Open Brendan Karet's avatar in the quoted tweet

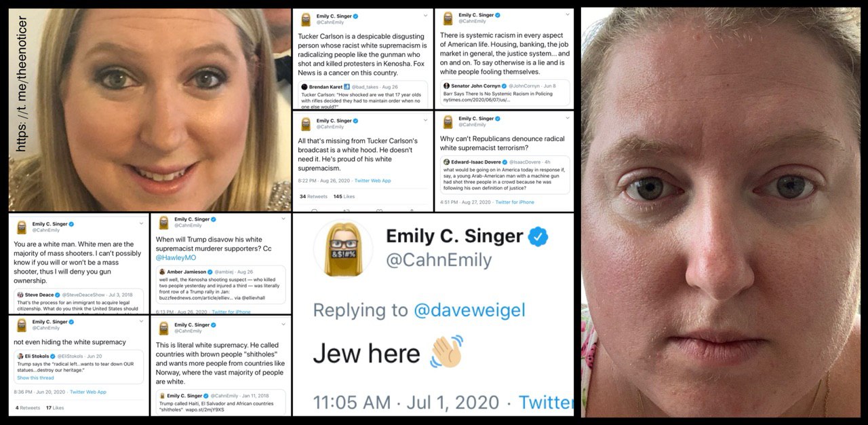point(305,87)
